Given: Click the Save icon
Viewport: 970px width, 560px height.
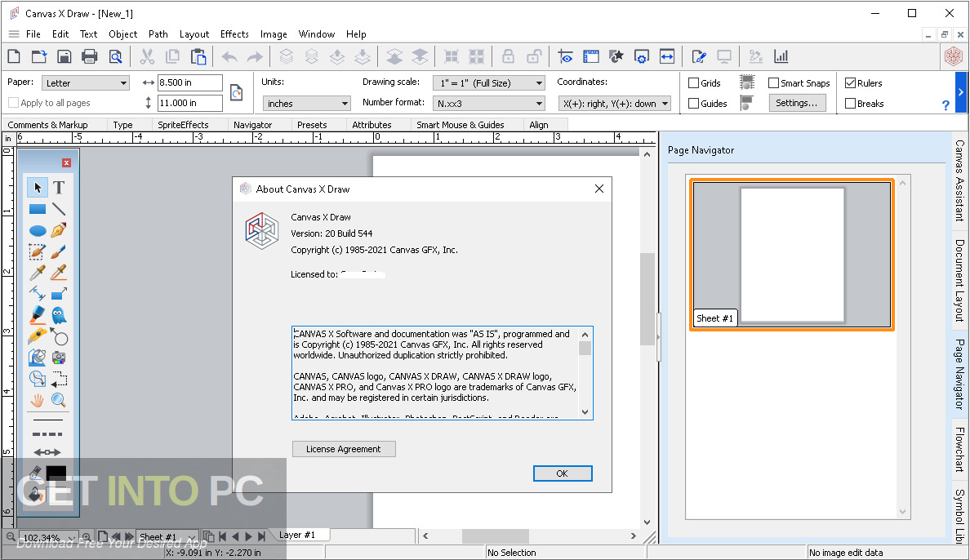Looking at the screenshot, I should coord(65,57).
